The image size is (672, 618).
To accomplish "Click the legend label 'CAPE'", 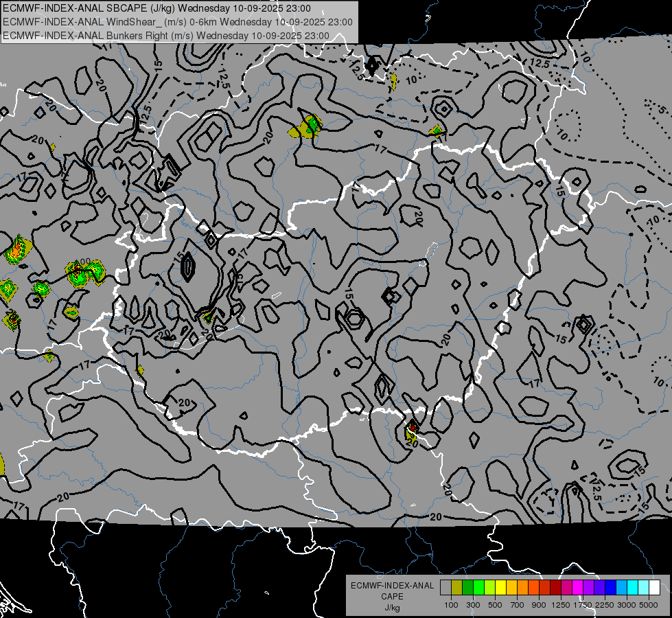I will coord(392,597).
